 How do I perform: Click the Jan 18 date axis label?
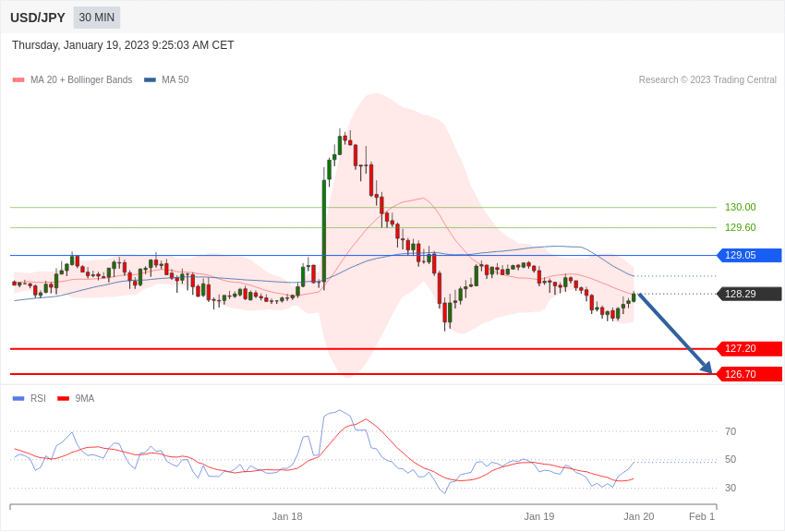(287, 516)
